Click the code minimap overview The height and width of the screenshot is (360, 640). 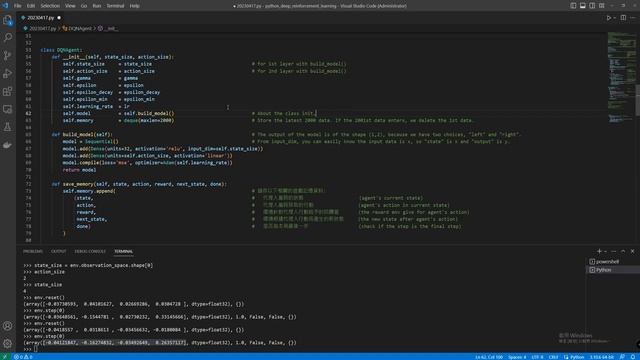[621, 78]
